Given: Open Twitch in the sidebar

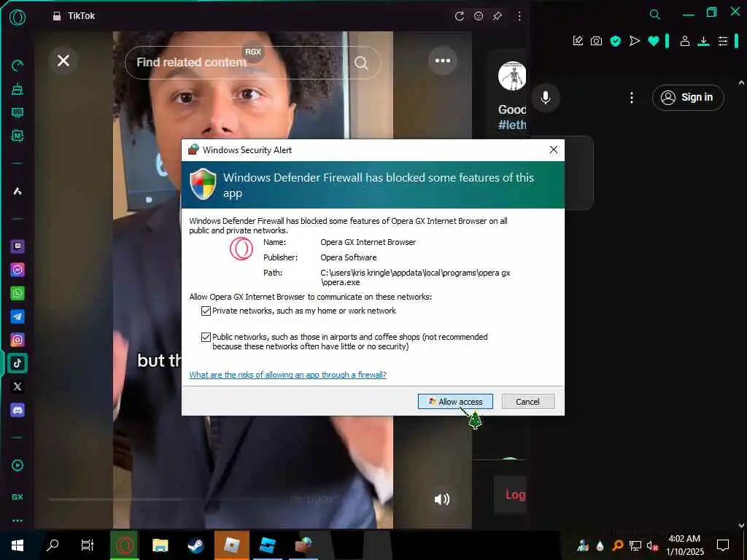Looking at the screenshot, I should (18, 246).
